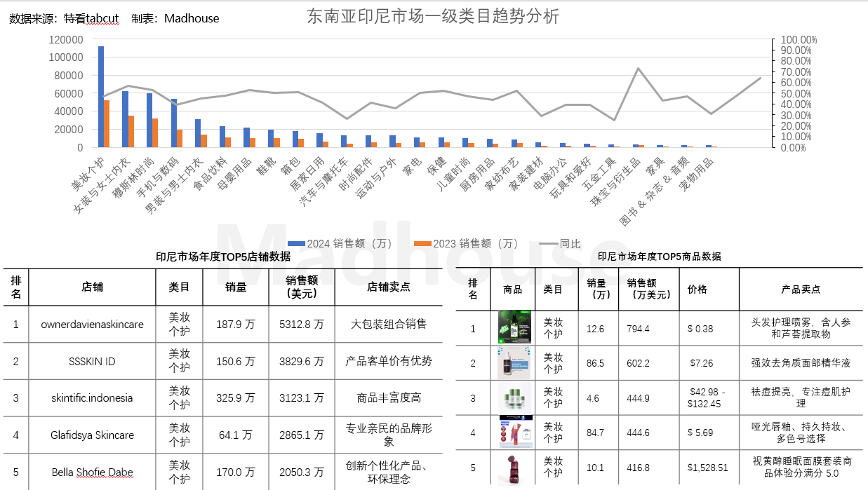Click product image priced $7.26
The image size is (868, 490).
pyautogui.click(x=514, y=363)
